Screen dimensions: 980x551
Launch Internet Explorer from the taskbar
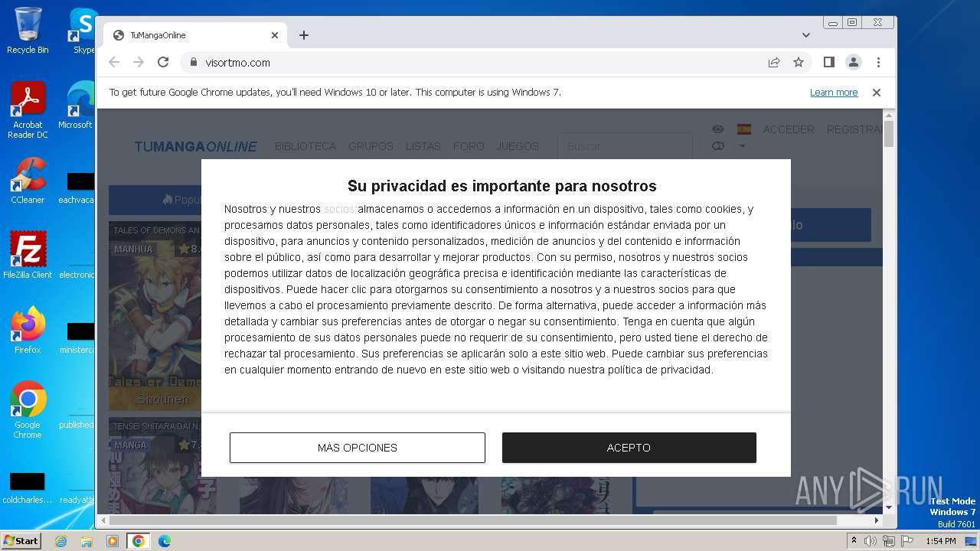[60, 541]
